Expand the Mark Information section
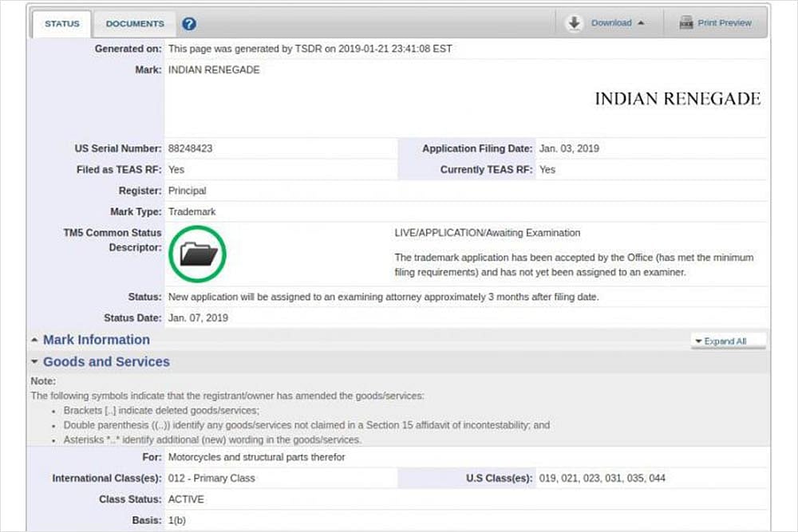The height and width of the screenshot is (532, 798). (97, 340)
